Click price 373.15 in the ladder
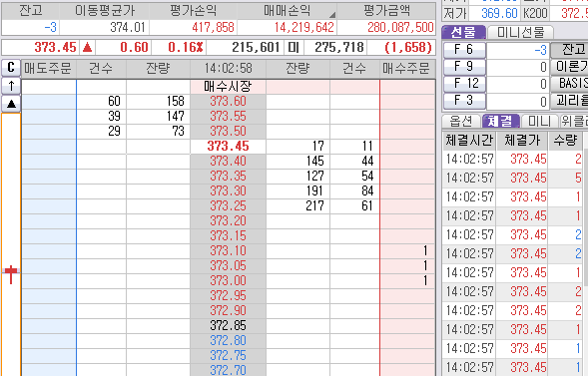This screenshot has width=588, height=376. click(x=228, y=236)
